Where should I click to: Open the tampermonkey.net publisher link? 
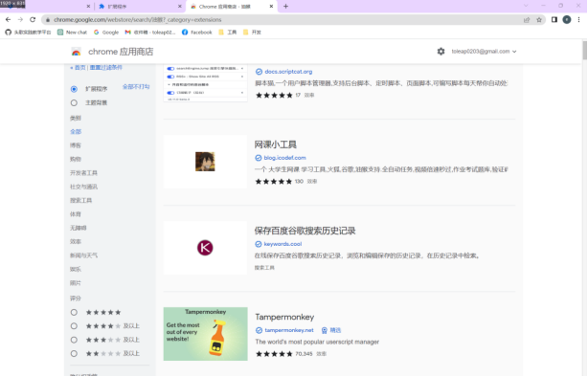[289, 330]
